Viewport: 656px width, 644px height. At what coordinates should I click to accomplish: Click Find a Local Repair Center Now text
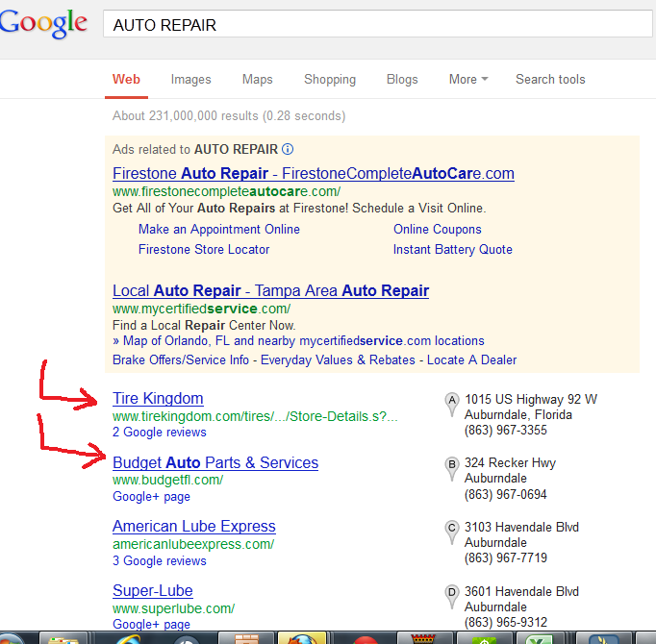204,325
